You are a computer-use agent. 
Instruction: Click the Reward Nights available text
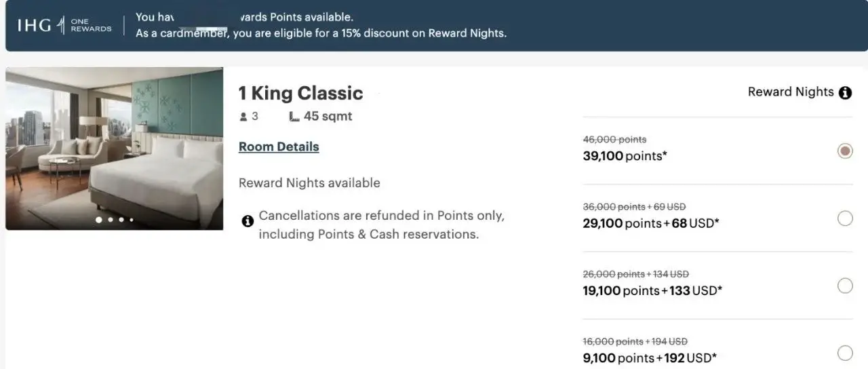[x=309, y=183]
